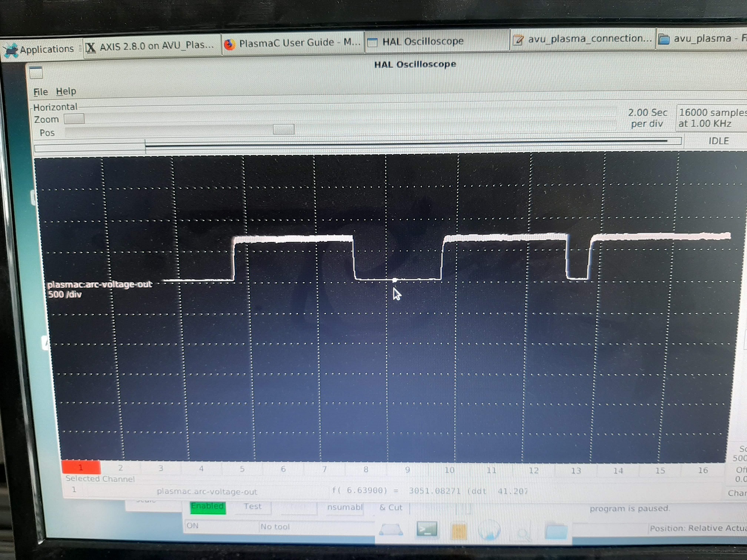This screenshot has width=747, height=560.
Task: Select channel 16 button
Action: pos(703,470)
